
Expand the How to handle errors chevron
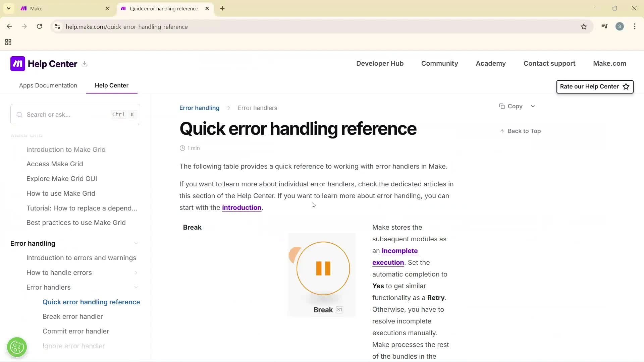tap(136, 273)
